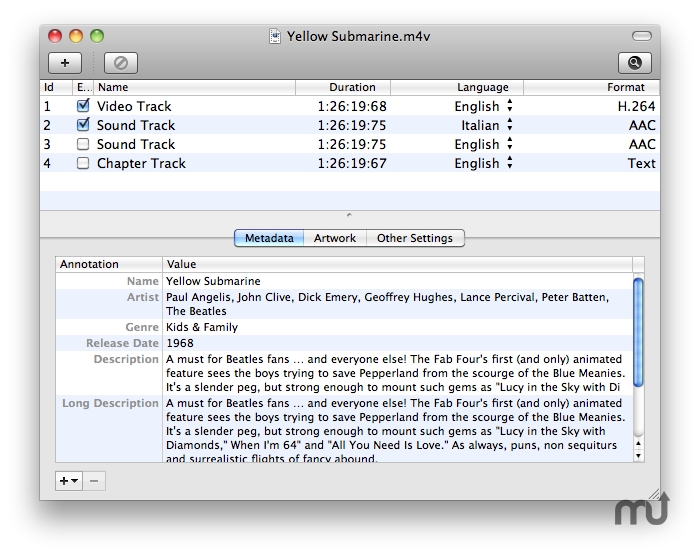
Task: Click the add track plus toolbar button
Action: (x=65, y=63)
